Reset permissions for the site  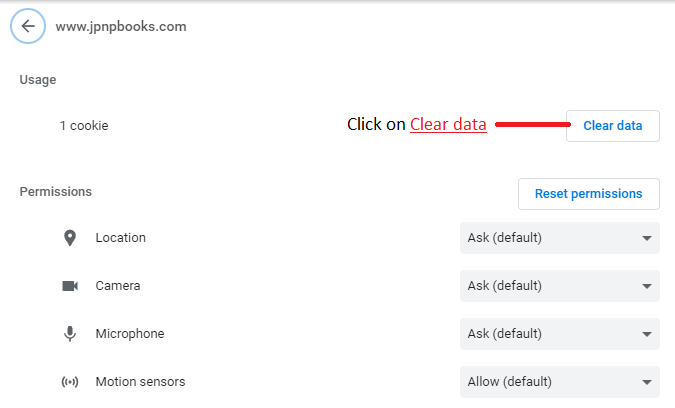(588, 194)
